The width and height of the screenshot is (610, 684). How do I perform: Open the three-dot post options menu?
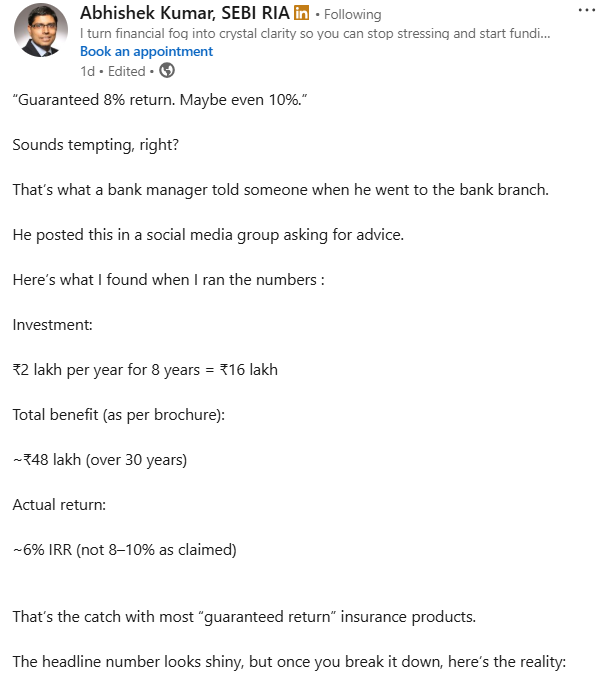(587, 10)
